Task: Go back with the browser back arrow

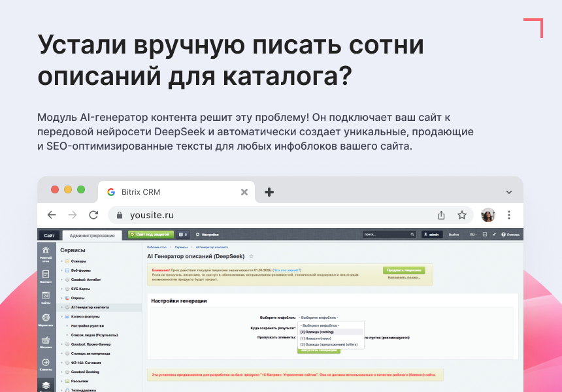Action: tap(52, 215)
